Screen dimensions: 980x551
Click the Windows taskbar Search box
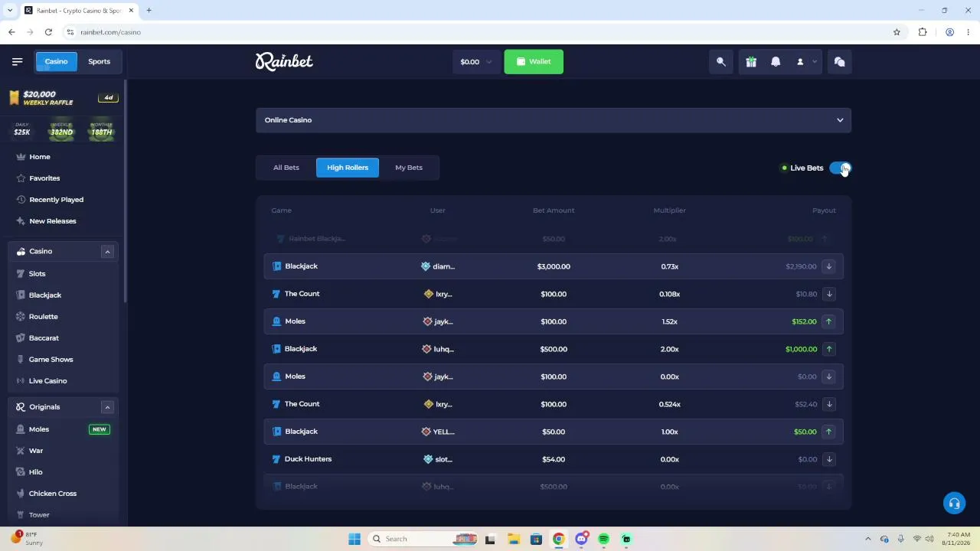point(423,539)
